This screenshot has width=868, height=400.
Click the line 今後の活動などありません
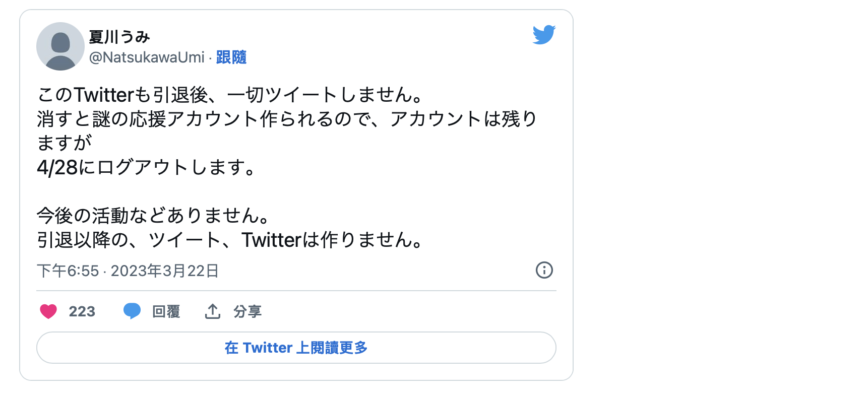(x=154, y=216)
